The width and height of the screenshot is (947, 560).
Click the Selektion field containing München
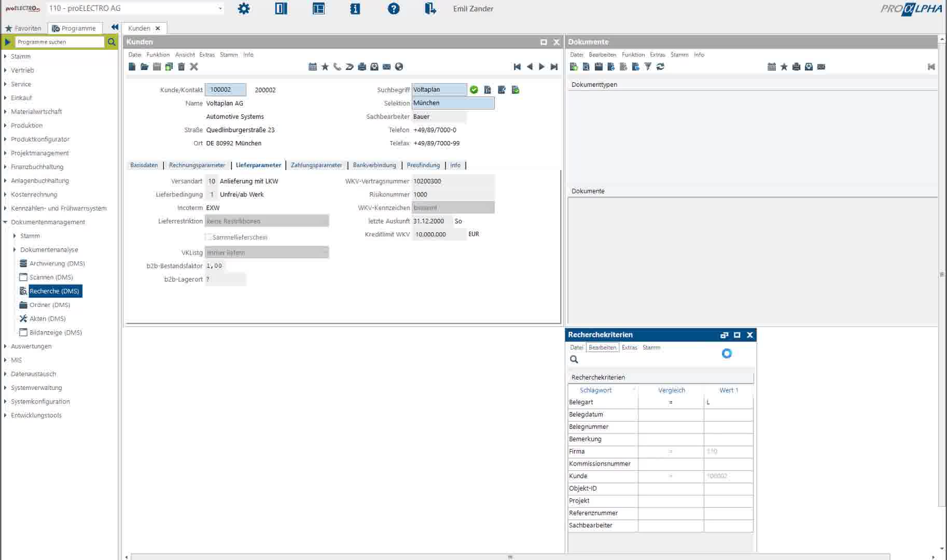(x=453, y=103)
